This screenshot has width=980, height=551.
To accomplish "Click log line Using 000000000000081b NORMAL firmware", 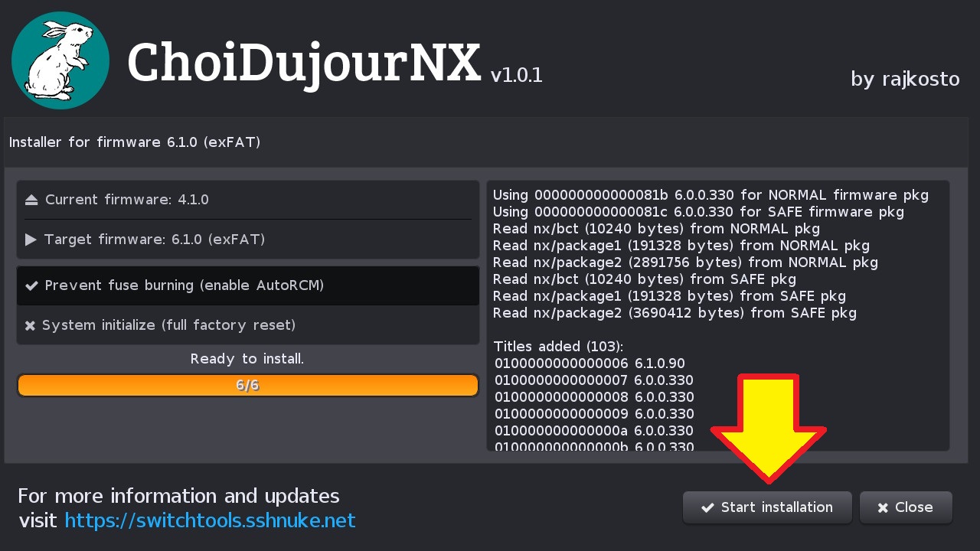I will 710,195.
